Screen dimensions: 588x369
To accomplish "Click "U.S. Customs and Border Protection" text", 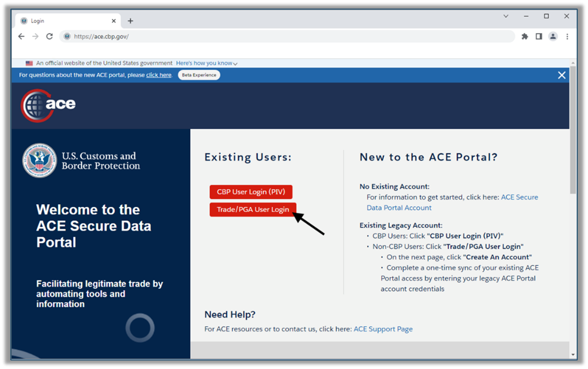I will click(101, 160).
